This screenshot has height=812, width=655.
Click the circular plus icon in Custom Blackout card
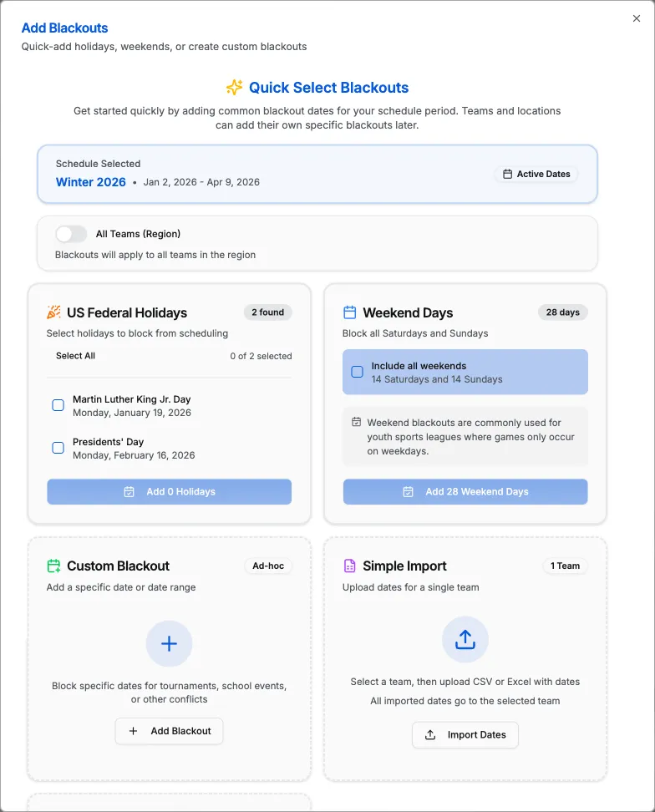point(169,643)
